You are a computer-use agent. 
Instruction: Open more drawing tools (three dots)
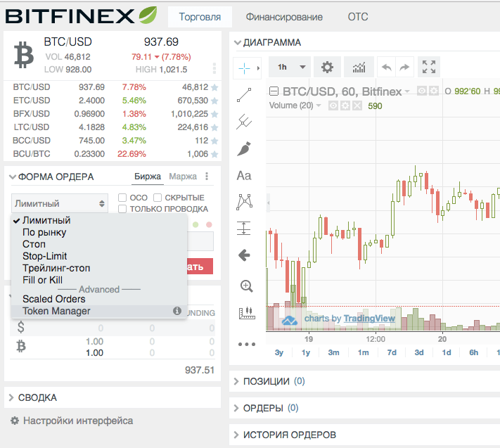coord(247,344)
